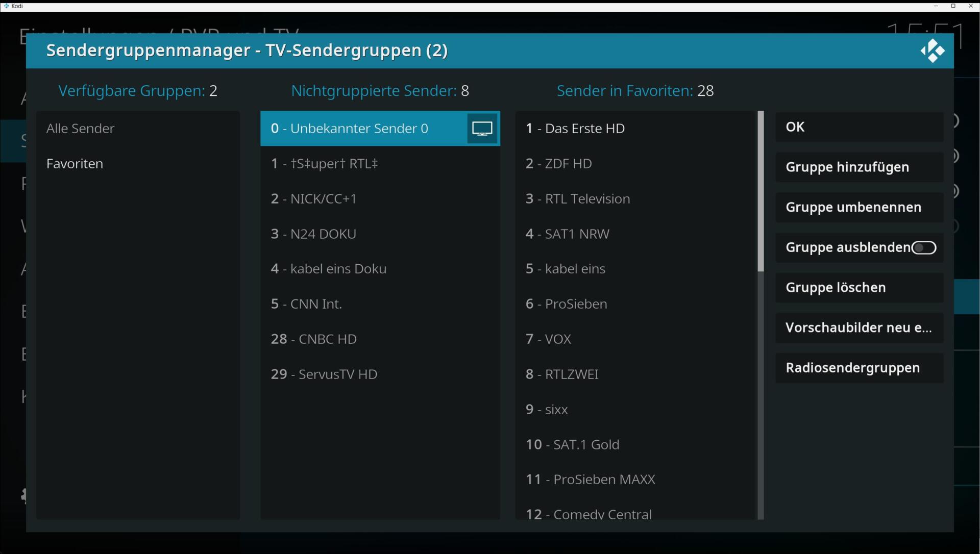This screenshot has width=980, height=554.
Task: Select favorite channel VOX
Action: [635, 339]
